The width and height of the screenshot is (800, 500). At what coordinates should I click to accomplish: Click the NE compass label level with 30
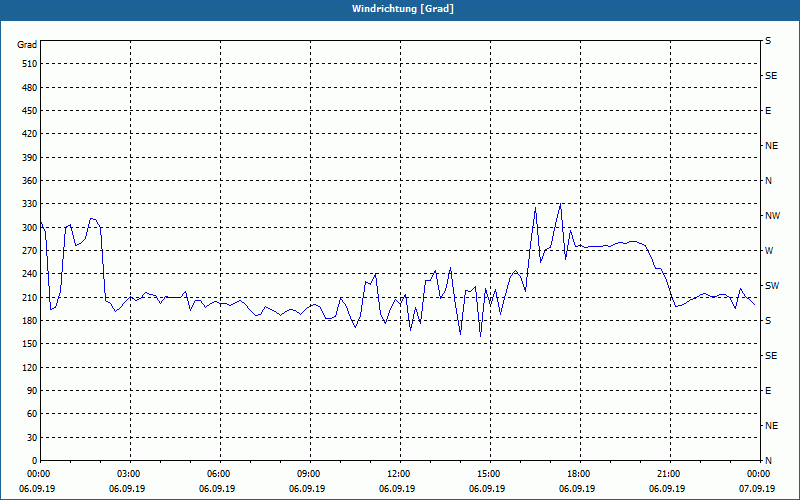tap(771, 426)
